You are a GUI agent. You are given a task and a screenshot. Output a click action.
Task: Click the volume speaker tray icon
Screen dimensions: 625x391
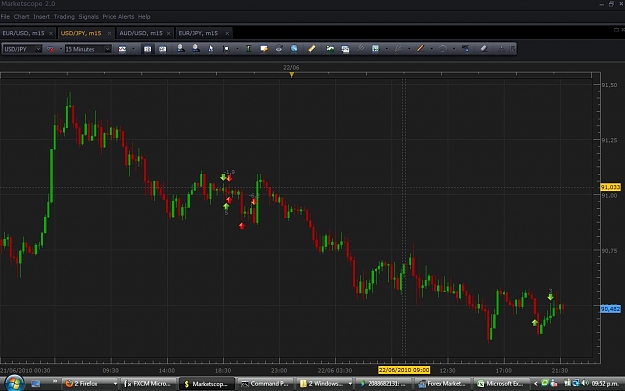[x=585, y=383]
